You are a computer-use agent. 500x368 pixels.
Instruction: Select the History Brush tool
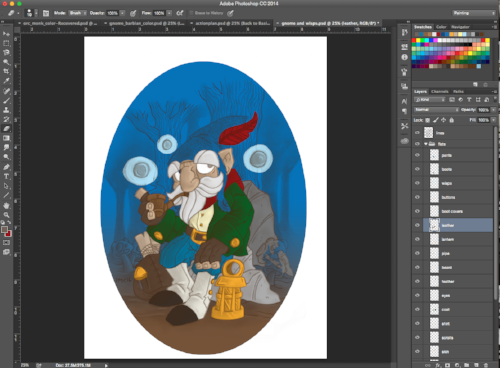pyautogui.click(x=6, y=119)
